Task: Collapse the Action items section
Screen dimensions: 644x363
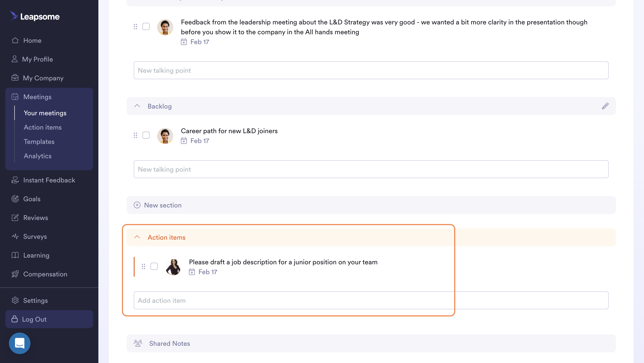Action: pyautogui.click(x=137, y=237)
